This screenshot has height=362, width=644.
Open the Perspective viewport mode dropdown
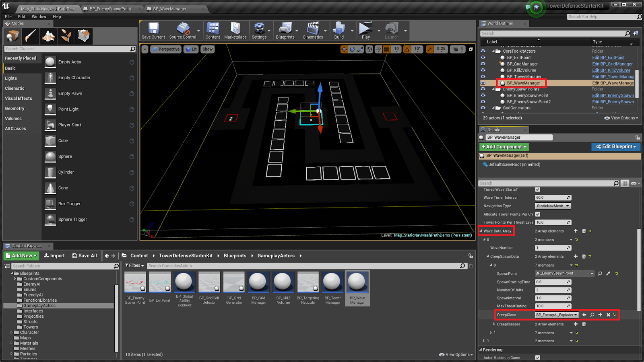coord(166,49)
